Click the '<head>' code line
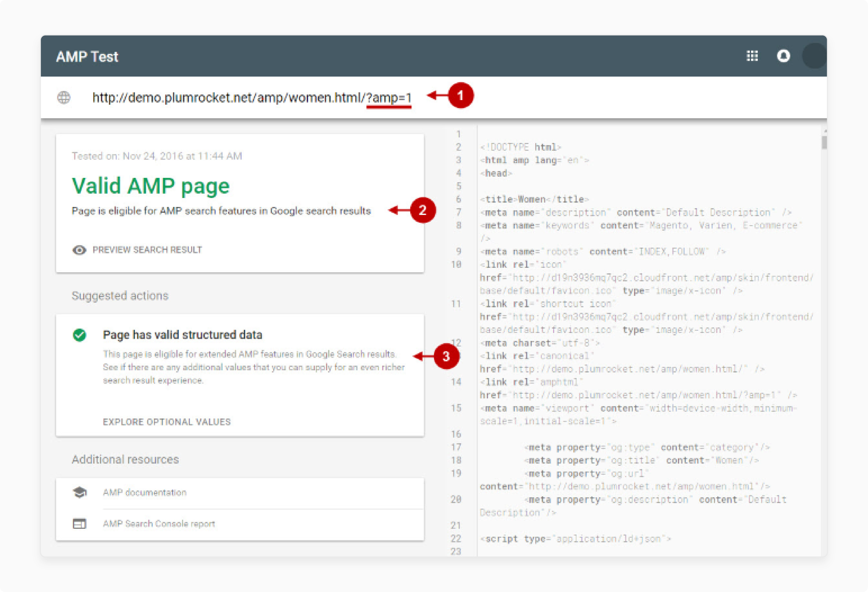The width and height of the screenshot is (868, 592). click(496, 174)
